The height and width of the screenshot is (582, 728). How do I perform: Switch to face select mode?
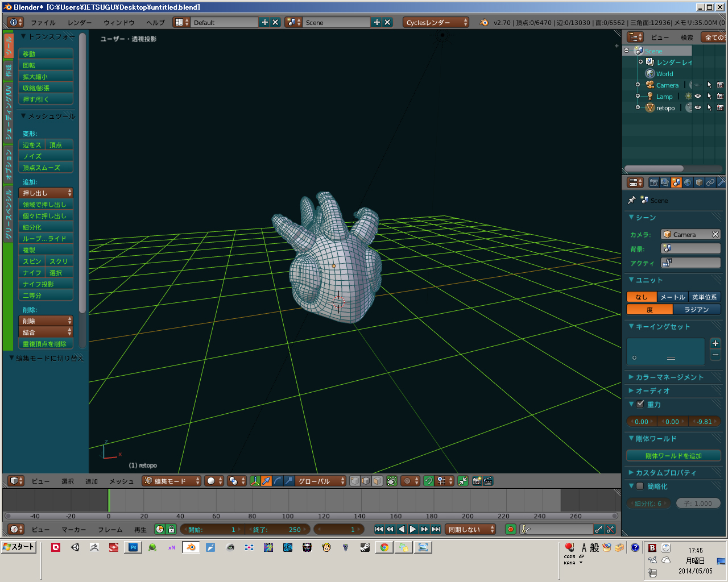(377, 481)
